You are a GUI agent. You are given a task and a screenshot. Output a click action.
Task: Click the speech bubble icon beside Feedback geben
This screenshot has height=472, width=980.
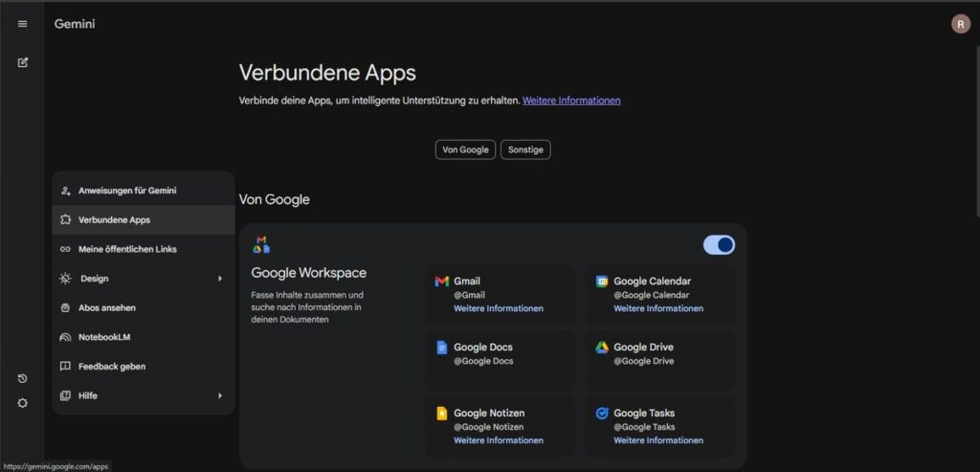point(66,367)
